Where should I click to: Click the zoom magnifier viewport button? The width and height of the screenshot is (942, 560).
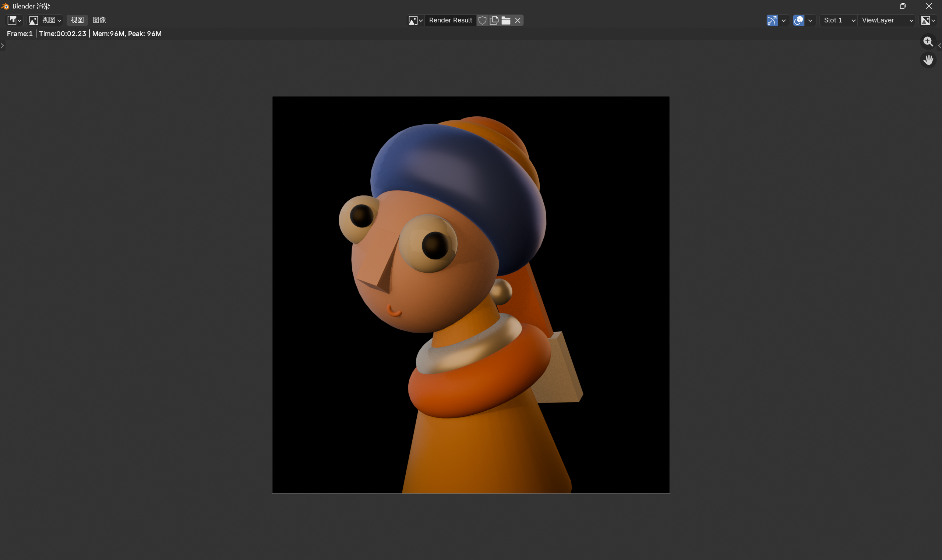[x=928, y=42]
